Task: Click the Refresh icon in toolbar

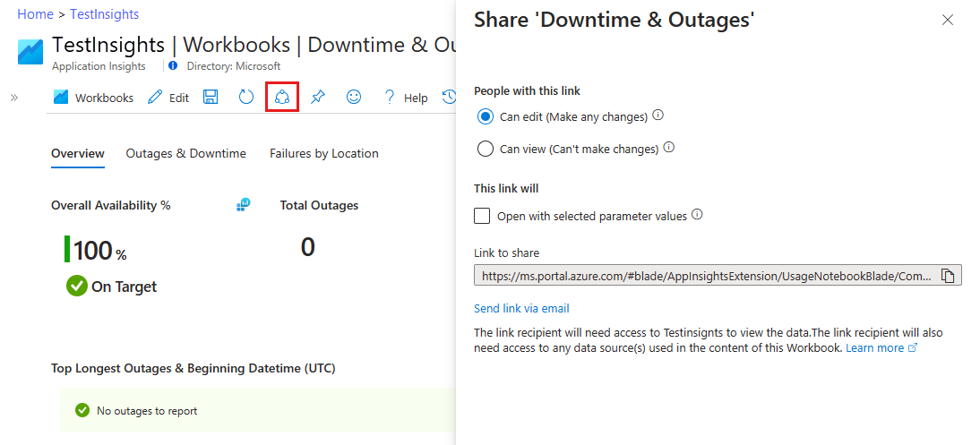Action: point(246,97)
